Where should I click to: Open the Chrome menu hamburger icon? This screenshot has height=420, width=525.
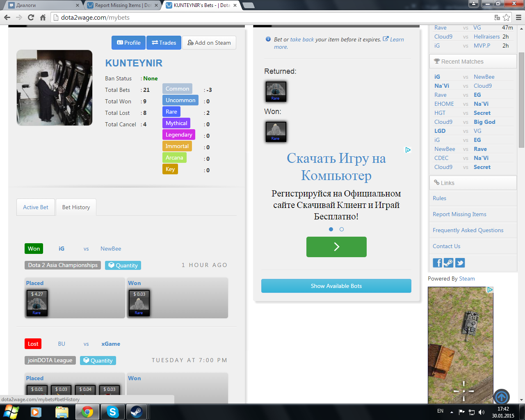click(518, 17)
